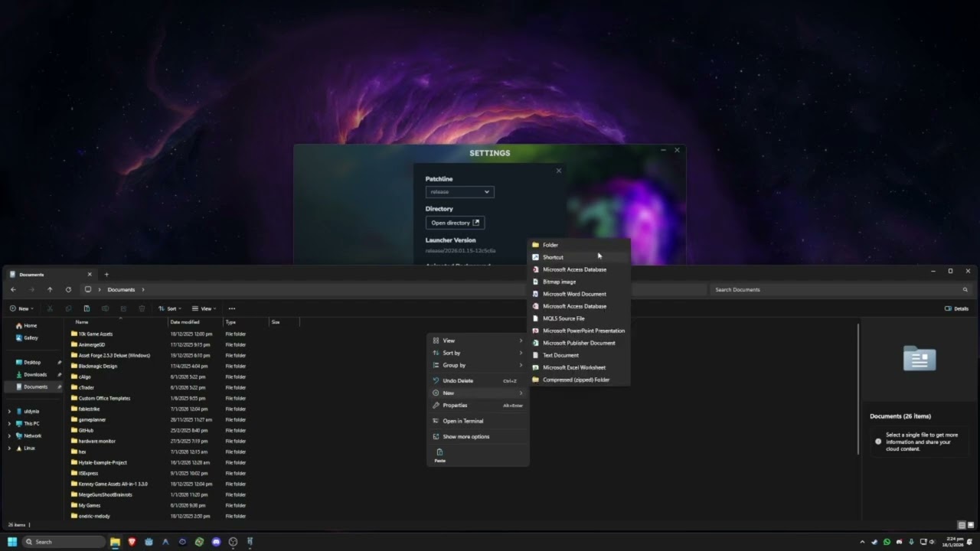980x551 pixels.
Task: Show hidden system tray icons
Action: [862, 542]
